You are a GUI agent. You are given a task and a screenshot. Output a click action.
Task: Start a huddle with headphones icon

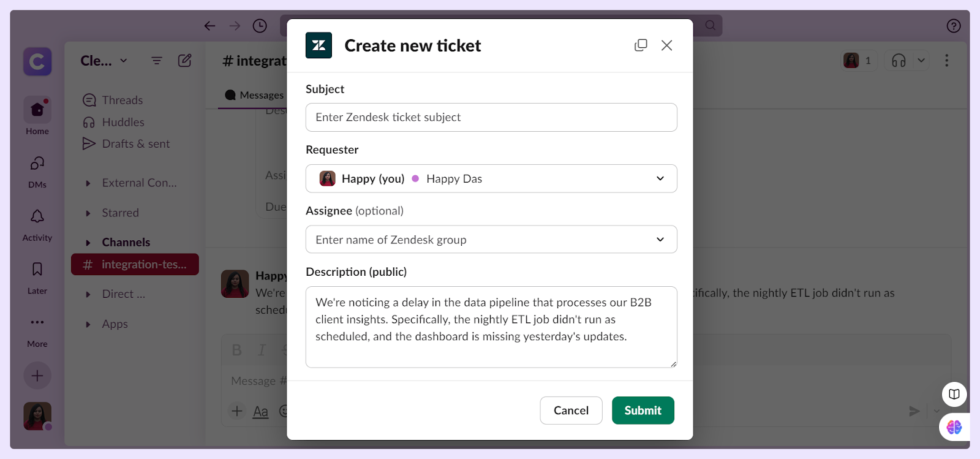899,60
